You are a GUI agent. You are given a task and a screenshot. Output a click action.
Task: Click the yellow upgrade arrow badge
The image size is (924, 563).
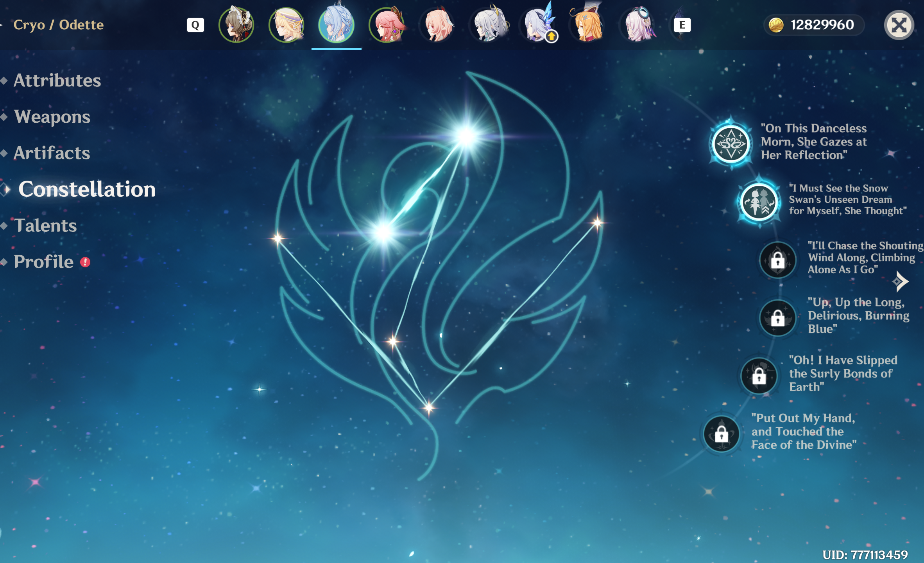(x=551, y=36)
